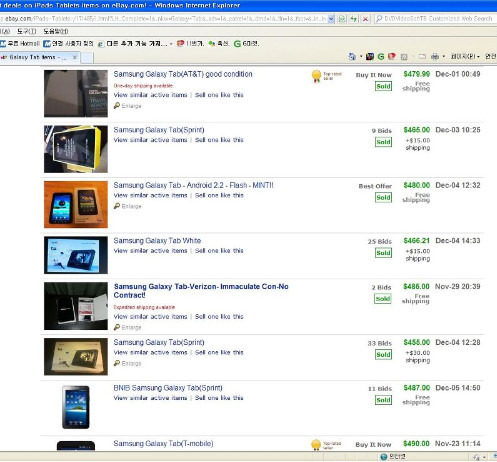Click the dark square extension icon in command bar

point(370,56)
